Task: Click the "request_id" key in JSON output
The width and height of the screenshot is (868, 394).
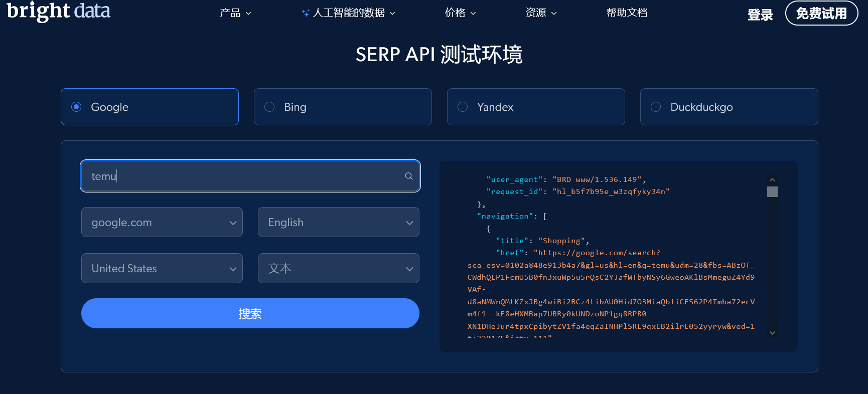Action: (x=514, y=191)
